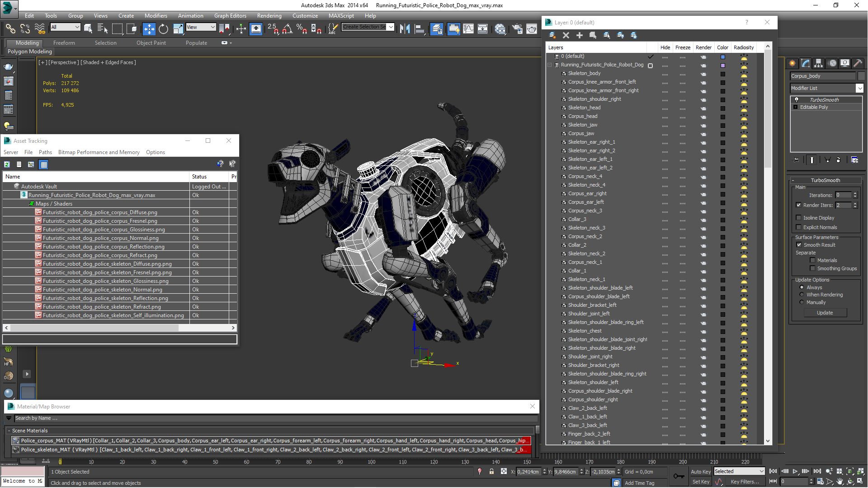The height and width of the screenshot is (488, 868).
Task: Select Police_skeleton_MAT material row
Action: coord(270,450)
